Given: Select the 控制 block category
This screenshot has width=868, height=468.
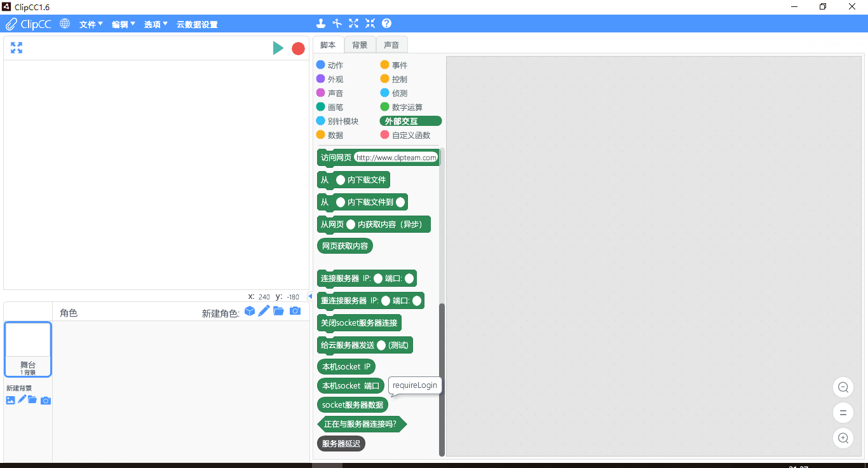Looking at the screenshot, I should coord(394,79).
